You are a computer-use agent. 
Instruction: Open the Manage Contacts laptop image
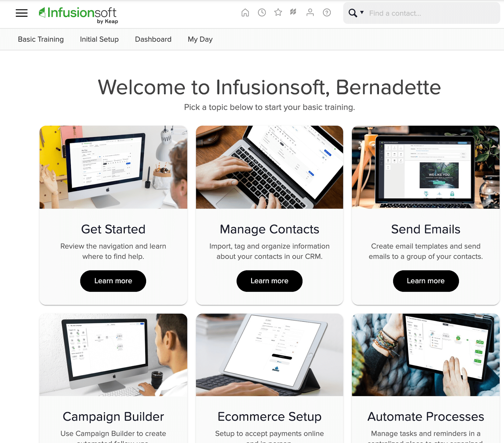click(x=269, y=167)
